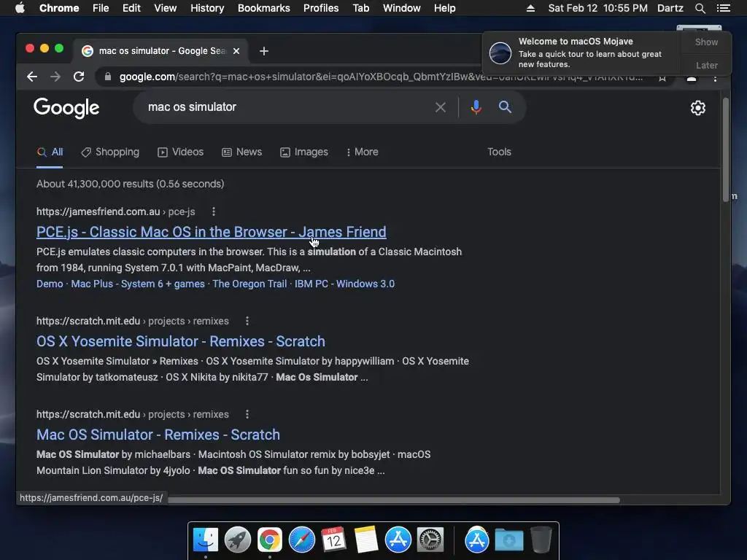Open Google quick settings gear
Image resolution: width=747 pixels, height=560 pixels.
698,108
